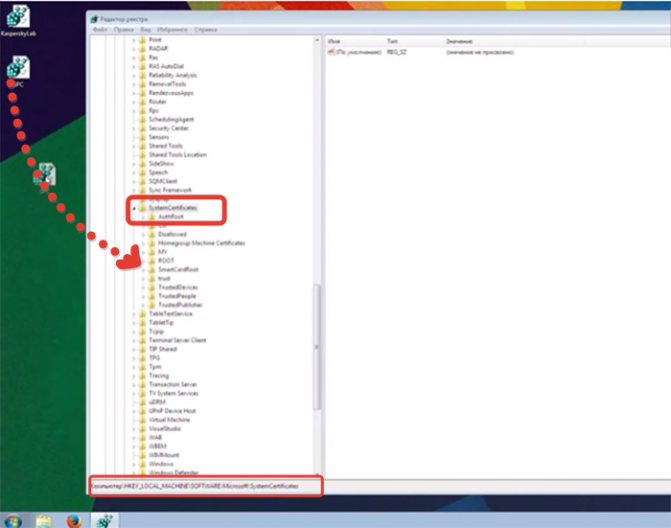Click the TrustedPublisher folder icon
This screenshot has height=528, width=671.
click(152, 305)
